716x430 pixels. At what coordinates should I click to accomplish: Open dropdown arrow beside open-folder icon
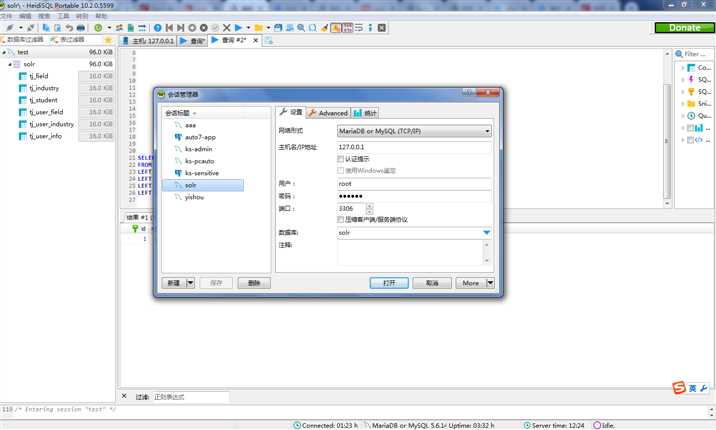pyautogui.click(x=268, y=28)
